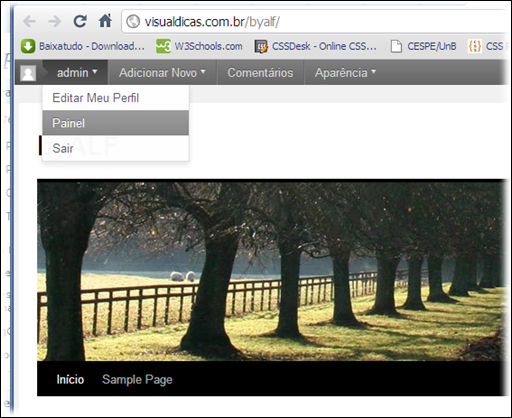Click the browser forward arrow
Screen dimensions: 512x418
tap(55, 22)
